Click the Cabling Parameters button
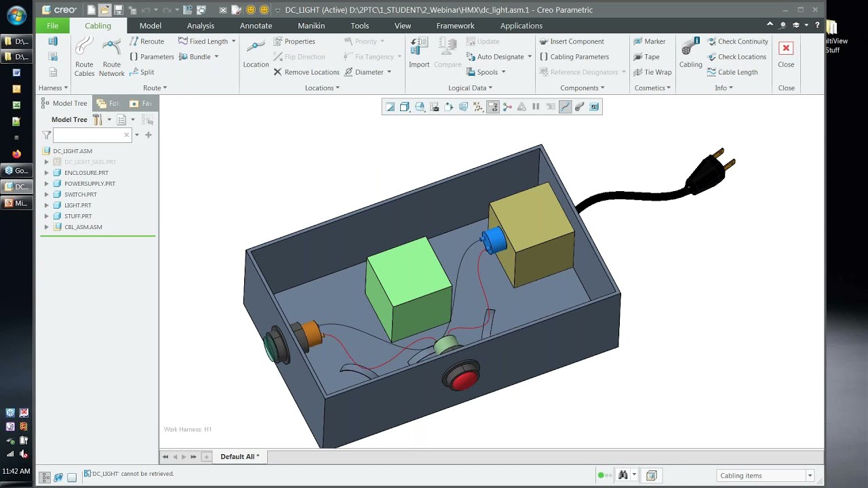The image size is (868, 488). [574, 57]
